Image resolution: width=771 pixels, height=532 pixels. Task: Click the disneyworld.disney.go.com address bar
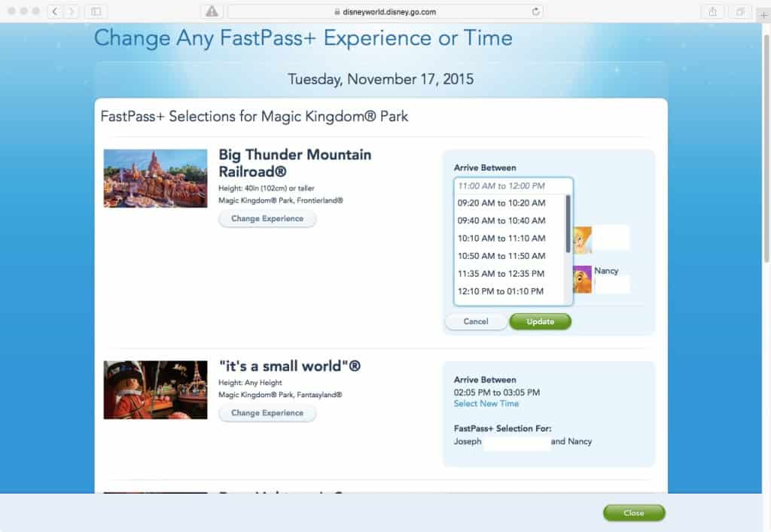[385, 12]
